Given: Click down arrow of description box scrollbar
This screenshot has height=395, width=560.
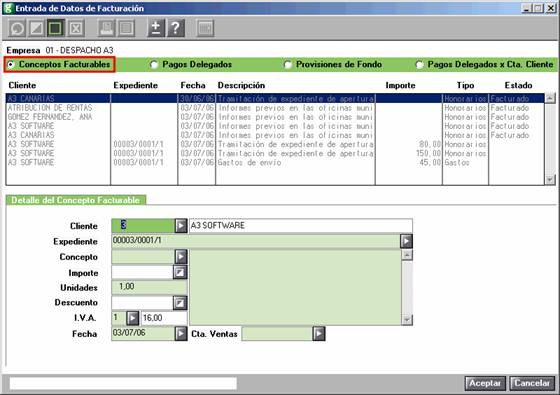Looking at the screenshot, I should click(x=407, y=320).
